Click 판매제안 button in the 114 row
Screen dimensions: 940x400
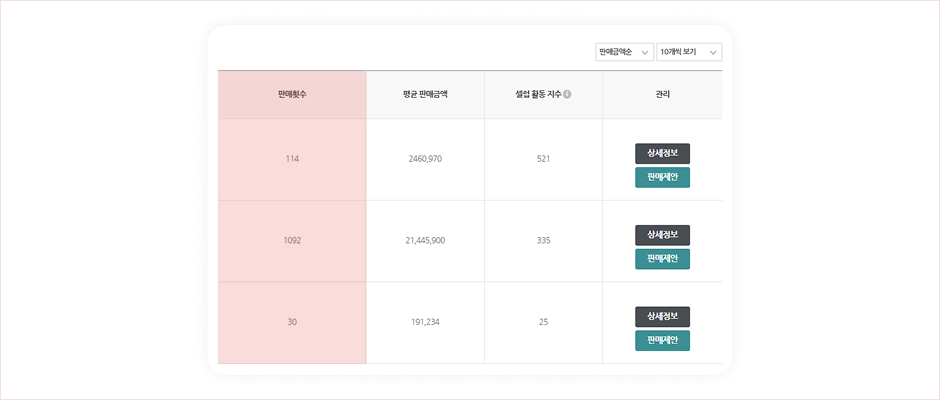tap(662, 178)
